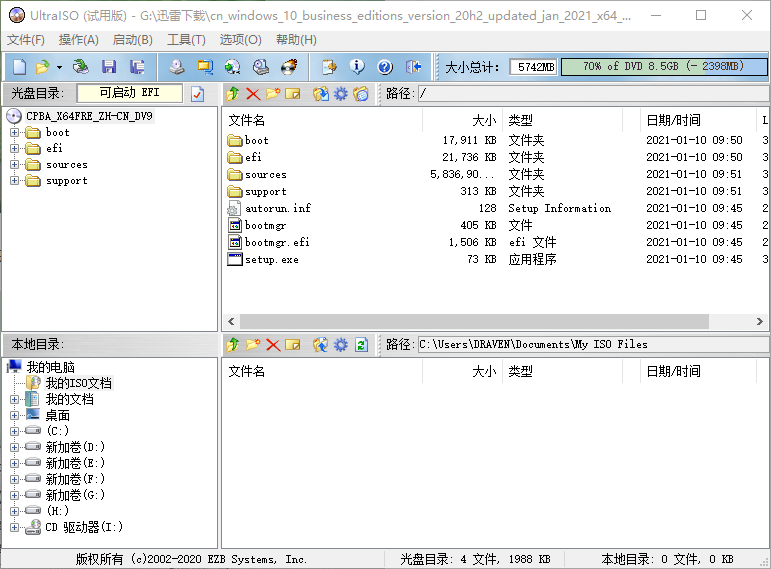Select 我的ISO文档 in local tree
Image resolution: width=771 pixels, height=569 pixels.
[x=79, y=383]
